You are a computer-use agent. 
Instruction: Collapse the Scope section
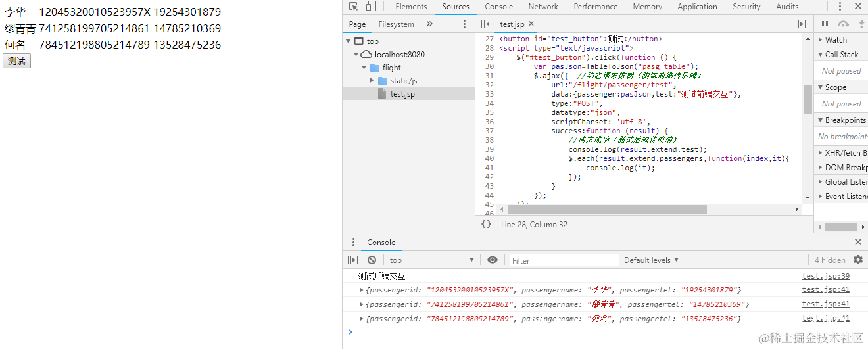click(841, 87)
